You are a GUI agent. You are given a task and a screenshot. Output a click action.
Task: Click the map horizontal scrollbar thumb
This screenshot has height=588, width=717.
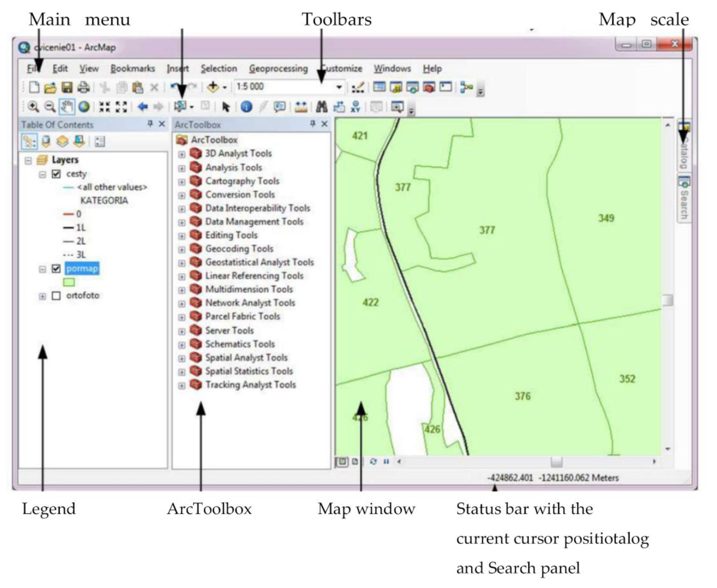point(556,462)
